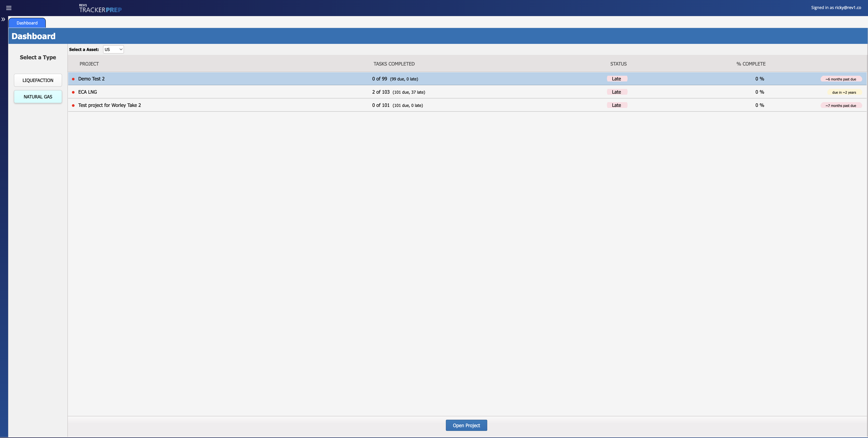Screen dimensions: 868x438
Task: Click the PROJECT column header
Action: [89, 64]
